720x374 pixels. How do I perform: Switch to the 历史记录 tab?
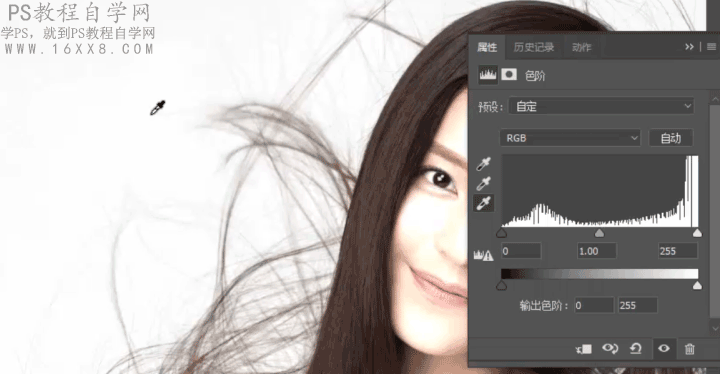tap(534, 47)
